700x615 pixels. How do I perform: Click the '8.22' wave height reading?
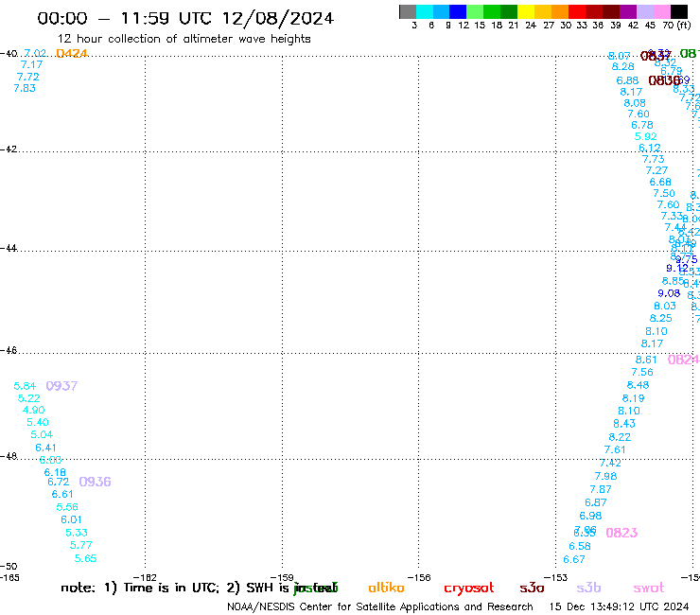click(620, 437)
